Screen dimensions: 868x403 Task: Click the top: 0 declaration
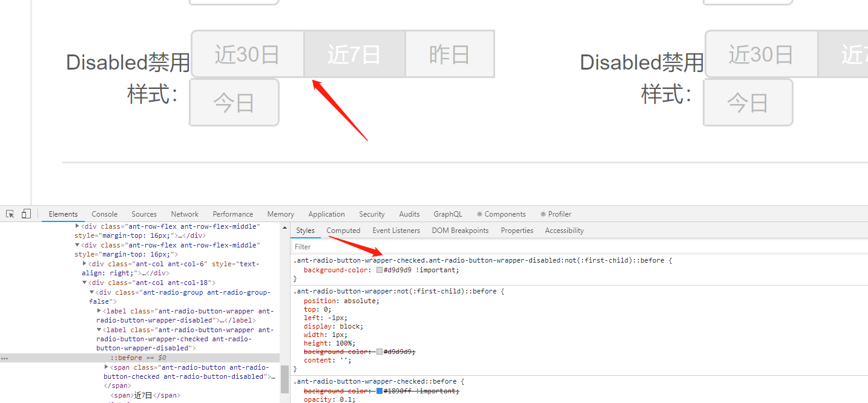click(316, 309)
